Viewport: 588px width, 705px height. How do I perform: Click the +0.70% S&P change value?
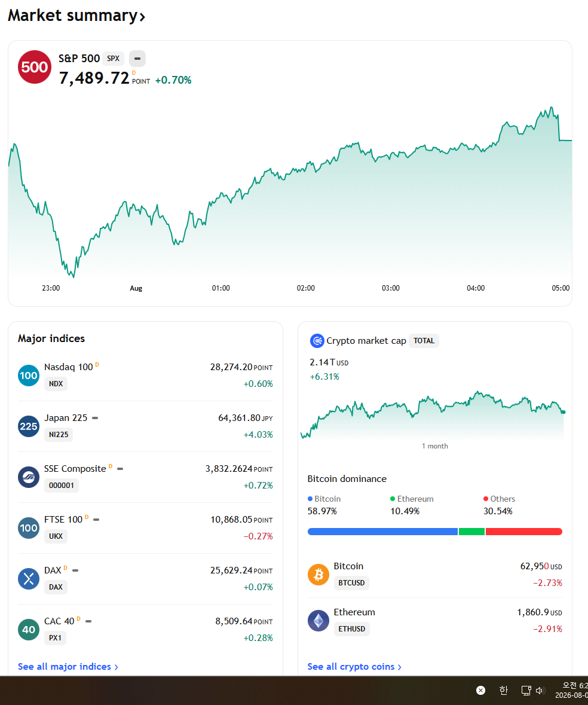coord(173,80)
